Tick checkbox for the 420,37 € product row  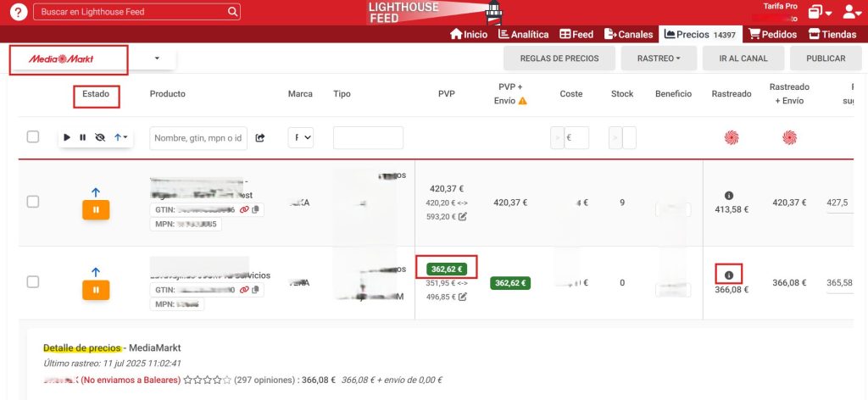(x=33, y=202)
